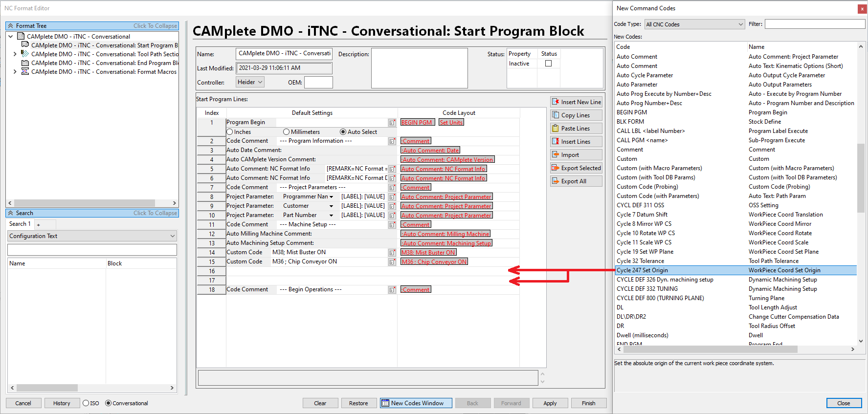This screenshot has height=414, width=868.
Task: Select the Auto Select units radio button
Action: tap(343, 132)
